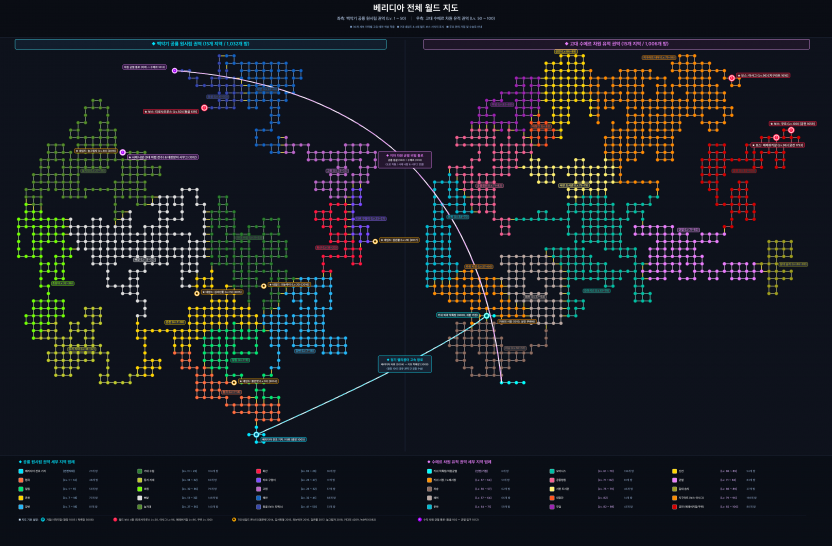Screen dimensions: 832x546
Task: Click the purple marker beside the dark green zone
Action: pos(123,152)
